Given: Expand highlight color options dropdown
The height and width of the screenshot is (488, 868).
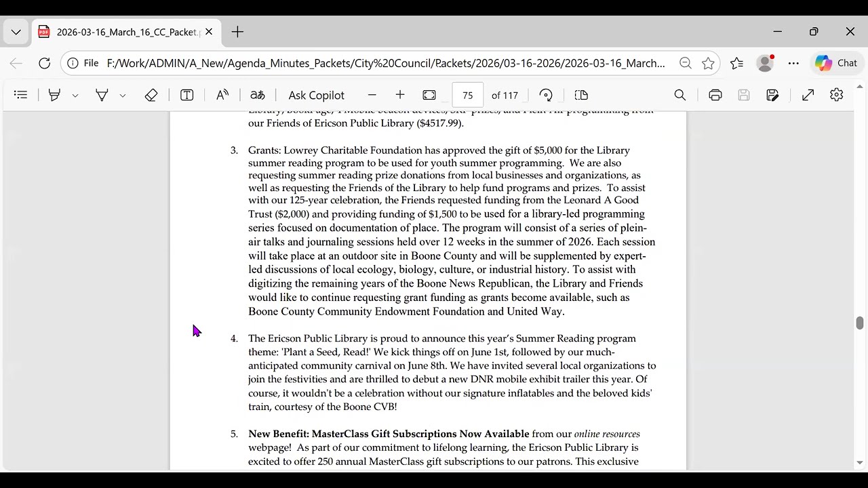Looking at the screenshot, I should click(75, 96).
